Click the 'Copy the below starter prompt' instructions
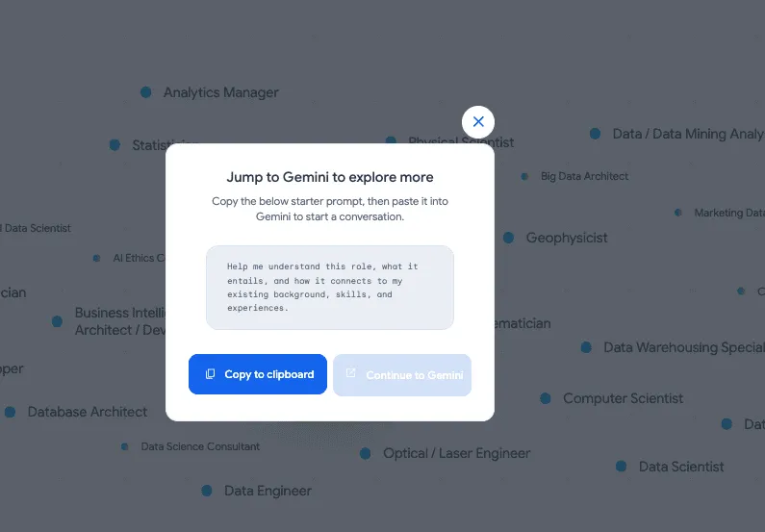765x532 pixels. coord(330,209)
